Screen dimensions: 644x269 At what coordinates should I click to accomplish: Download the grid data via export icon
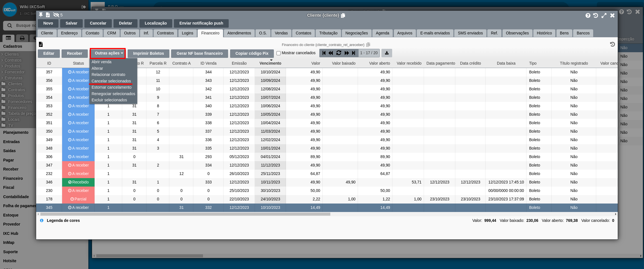click(x=387, y=53)
